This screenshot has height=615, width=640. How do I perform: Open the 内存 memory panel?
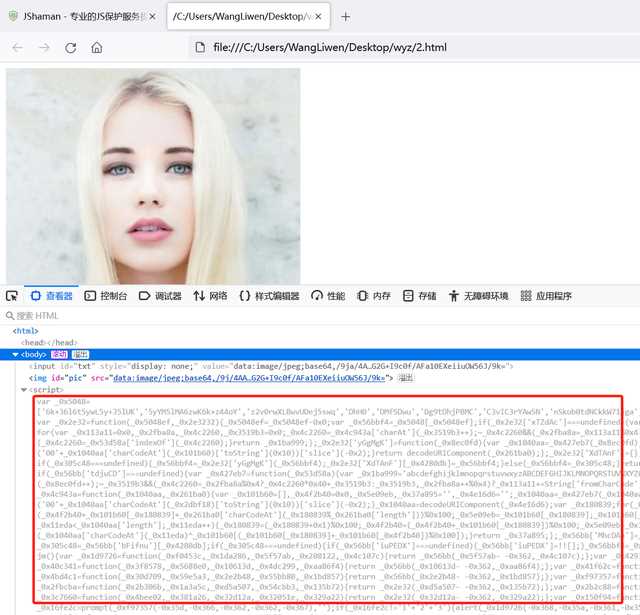[373, 296]
